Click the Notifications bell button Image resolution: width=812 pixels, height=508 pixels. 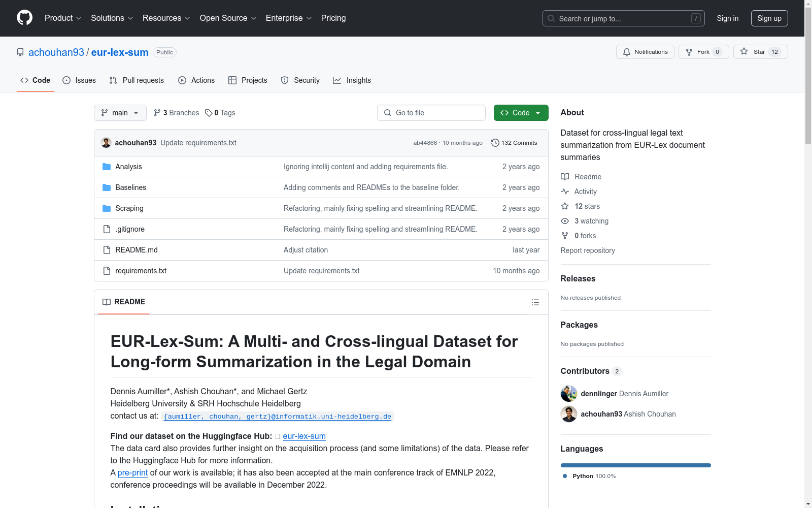(x=645, y=52)
